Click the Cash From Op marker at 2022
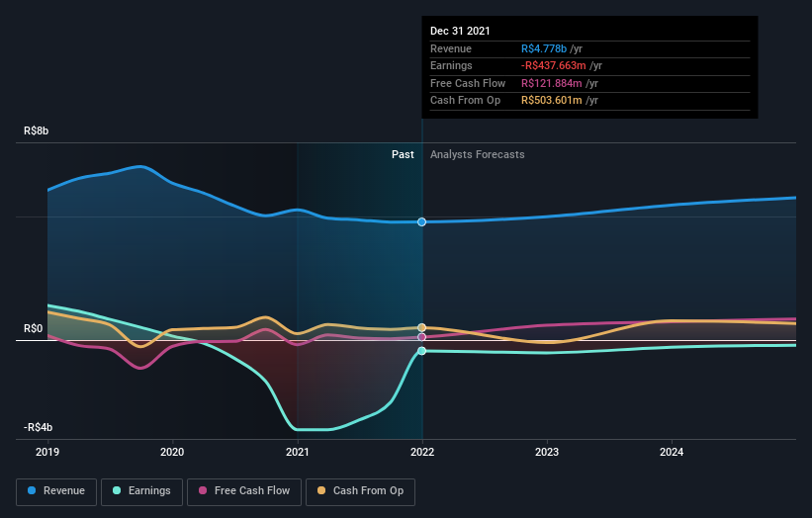The image size is (812, 518). pos(422,327)
